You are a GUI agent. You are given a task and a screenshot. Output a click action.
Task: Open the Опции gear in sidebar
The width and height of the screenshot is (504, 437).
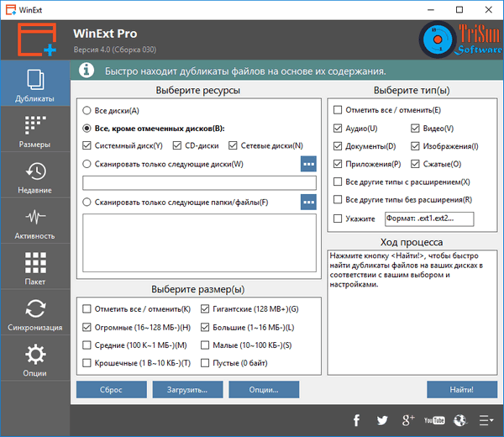35,358
